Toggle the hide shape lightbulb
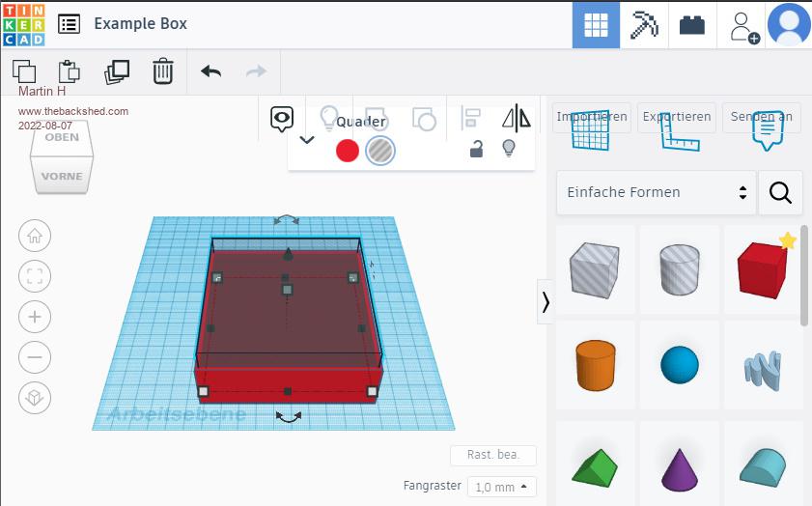This screenshot has height=506, width=812. [x=508, y=149]
